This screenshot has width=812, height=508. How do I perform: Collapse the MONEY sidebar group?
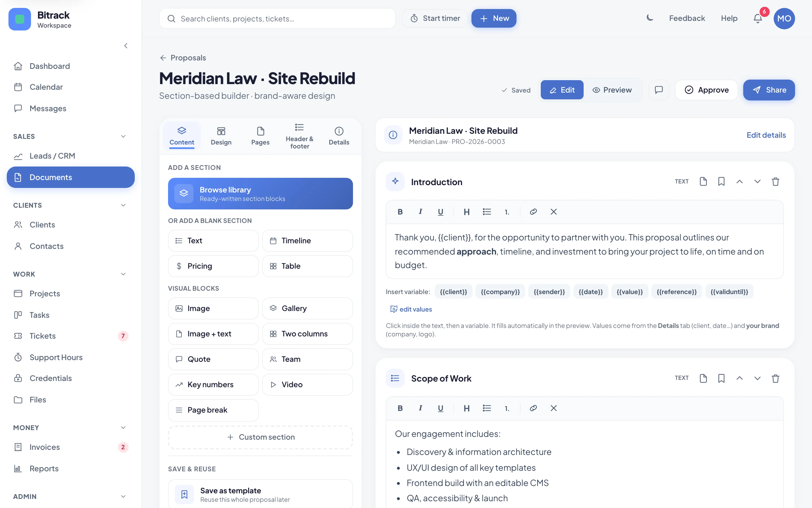123,428
